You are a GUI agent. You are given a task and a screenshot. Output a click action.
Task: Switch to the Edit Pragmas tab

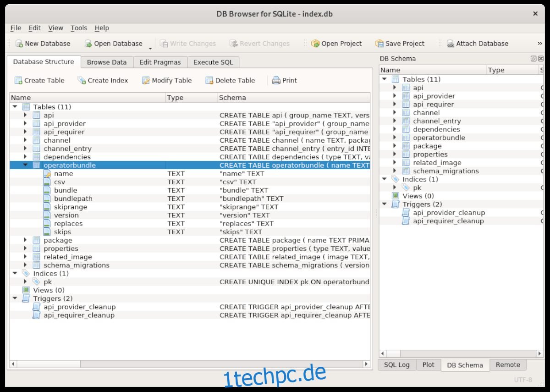pyautogui.click(x=160, y=62)
